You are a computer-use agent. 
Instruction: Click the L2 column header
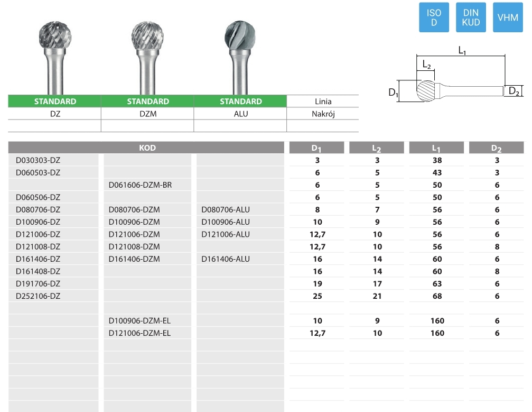click(377, 149)
